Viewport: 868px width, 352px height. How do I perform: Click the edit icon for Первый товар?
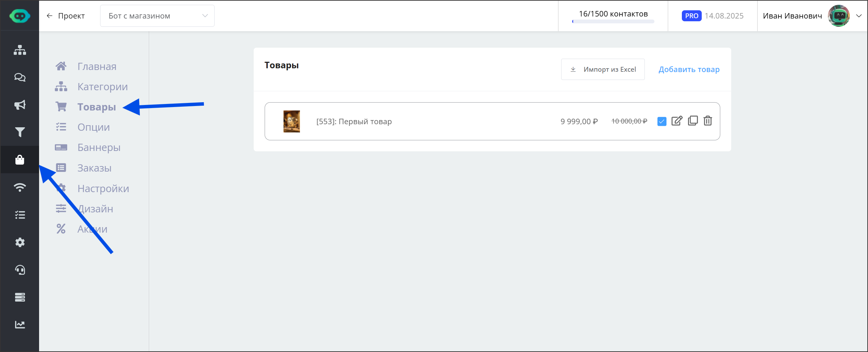(x=677, y=121)
